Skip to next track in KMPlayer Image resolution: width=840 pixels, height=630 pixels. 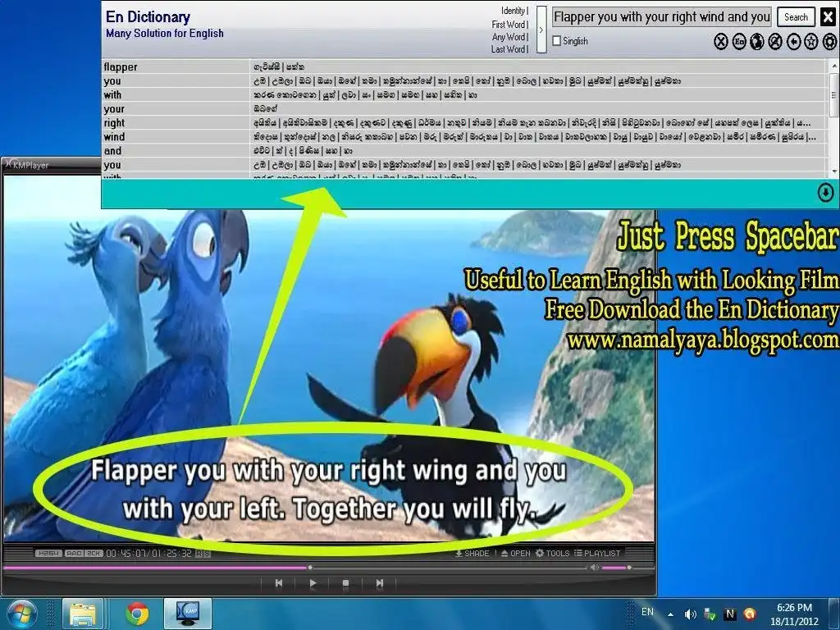tap(380, 583)
